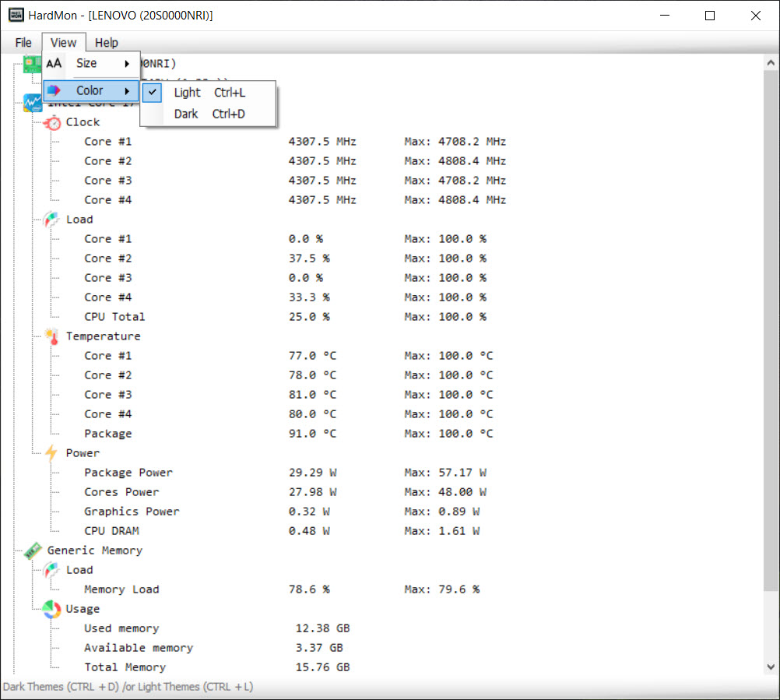Click the 3.37 GB available memory value
Image resolution: width=780 pixels, height=700 pixels.
(x=319, y=648)
